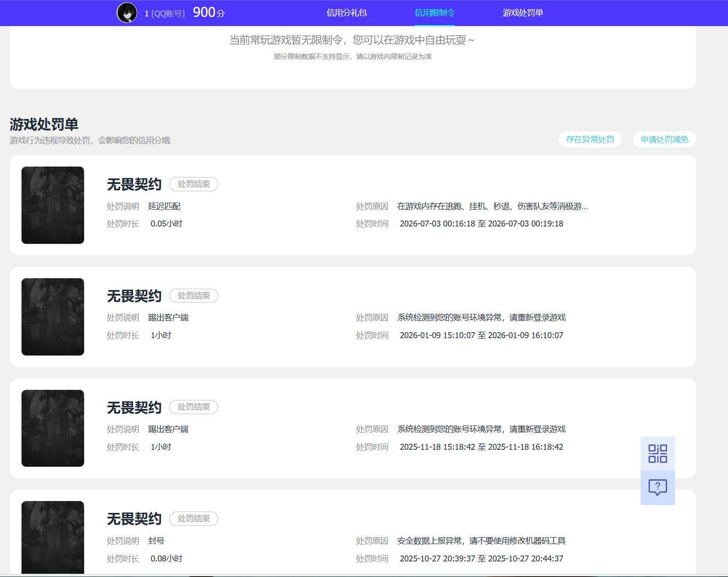Click the user avatar in header

coord(127,13)
